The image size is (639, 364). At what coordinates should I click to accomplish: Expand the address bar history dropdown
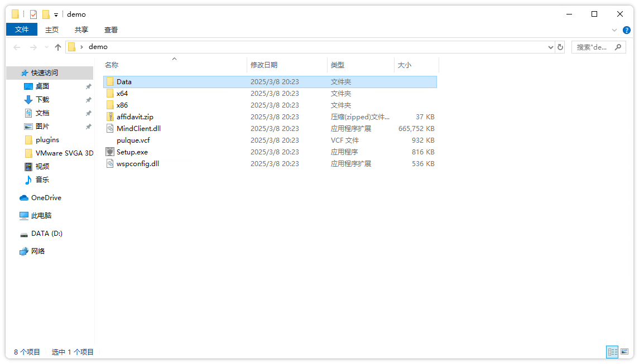click(x=551, y=47)
